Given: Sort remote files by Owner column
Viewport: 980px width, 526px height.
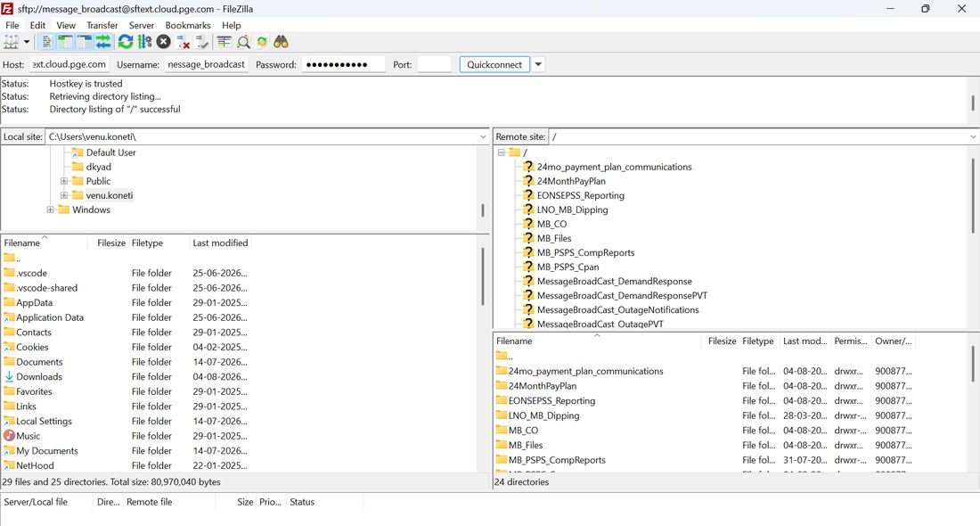Looking at the screenshot, I should (x=893, y=341).
